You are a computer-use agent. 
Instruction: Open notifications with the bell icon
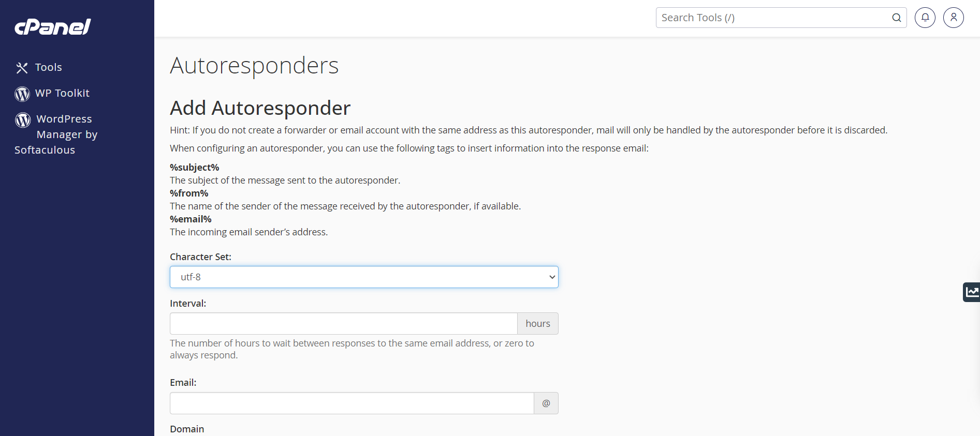(x=925, y=17)
